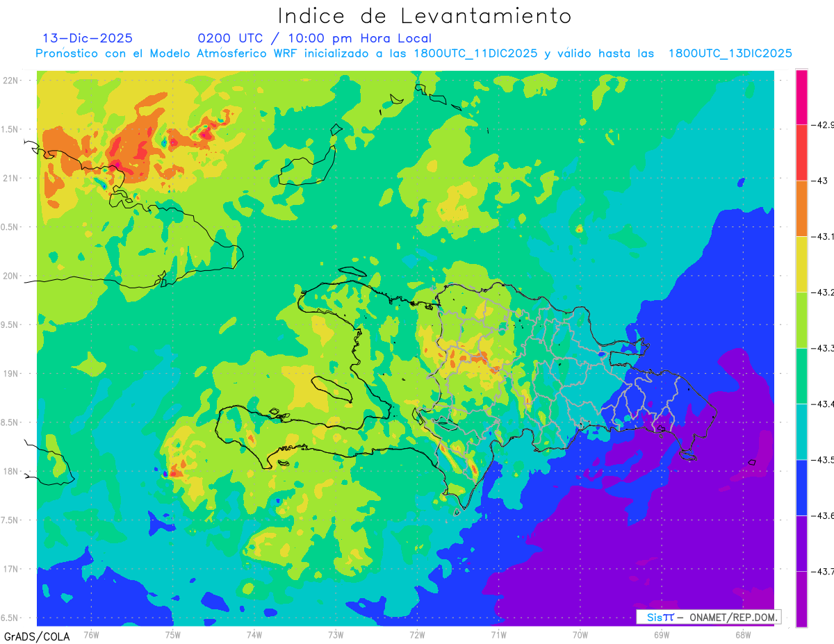Click the title "Indice de Levantamiento"
This screenshot has width=834, height=644.
click(425, 15)
